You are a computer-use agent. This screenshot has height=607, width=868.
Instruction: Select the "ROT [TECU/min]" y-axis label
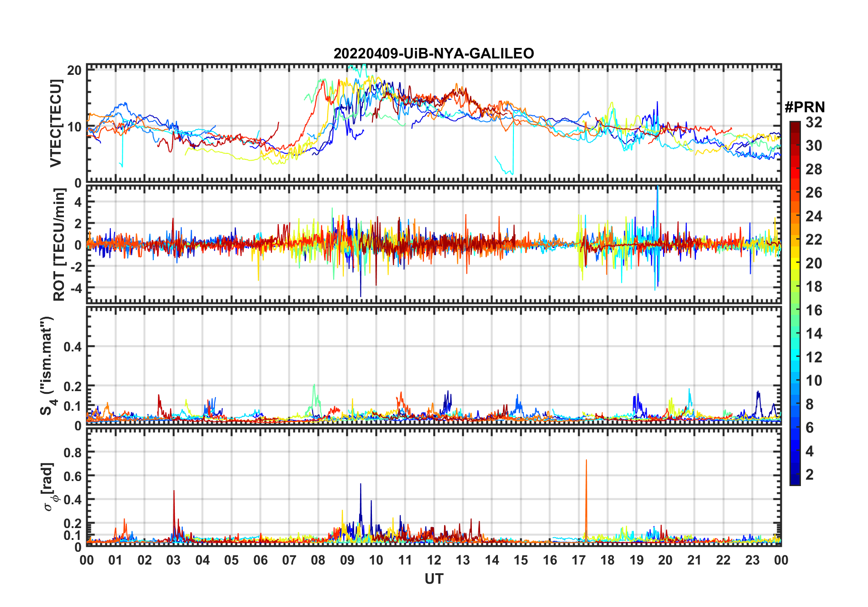59,244
